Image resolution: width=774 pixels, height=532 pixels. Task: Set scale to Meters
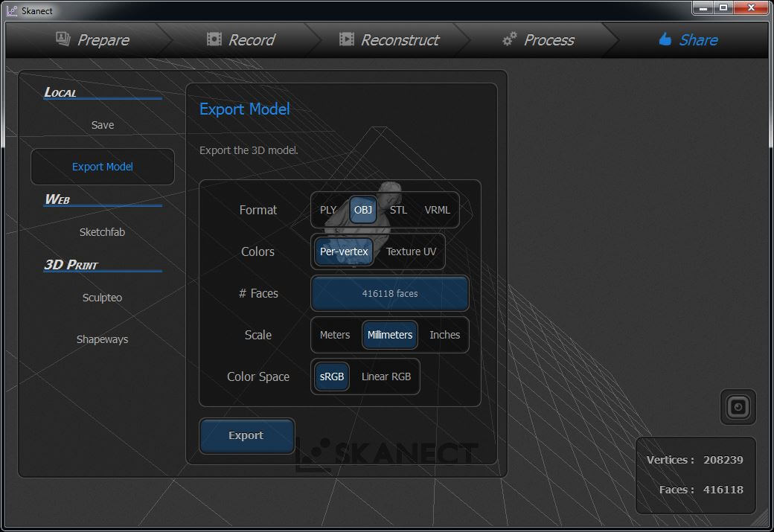(x=335, y=335)
